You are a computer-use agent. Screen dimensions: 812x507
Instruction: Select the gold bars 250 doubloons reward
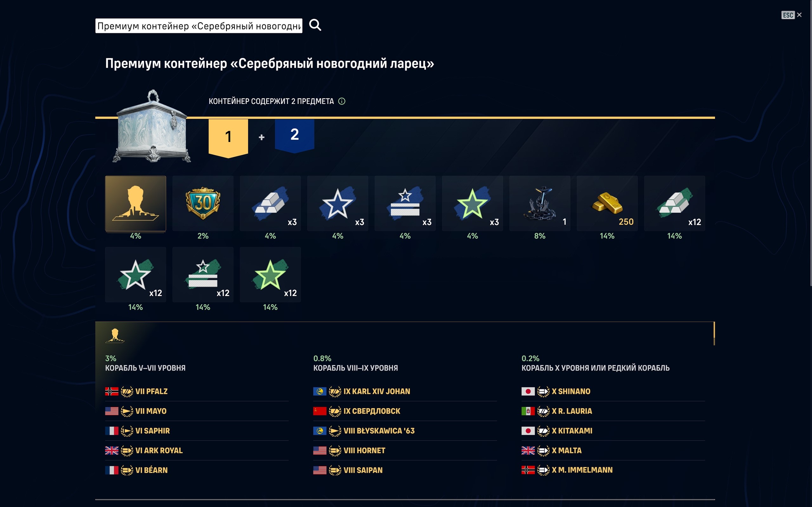[x=607, y=203]
